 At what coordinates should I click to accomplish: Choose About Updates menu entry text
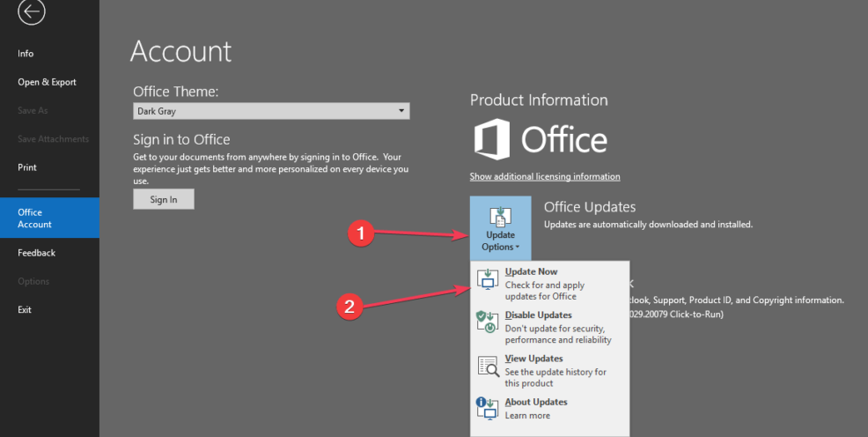point(536,402)
